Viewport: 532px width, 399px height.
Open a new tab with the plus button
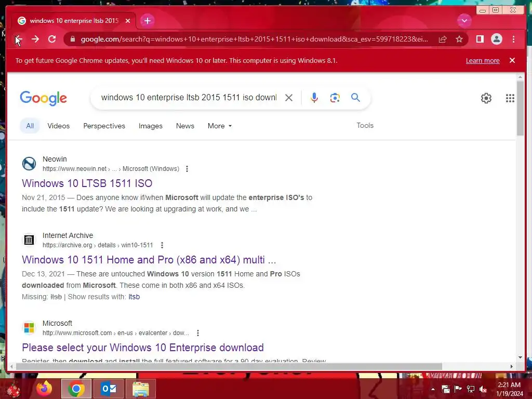147,21
